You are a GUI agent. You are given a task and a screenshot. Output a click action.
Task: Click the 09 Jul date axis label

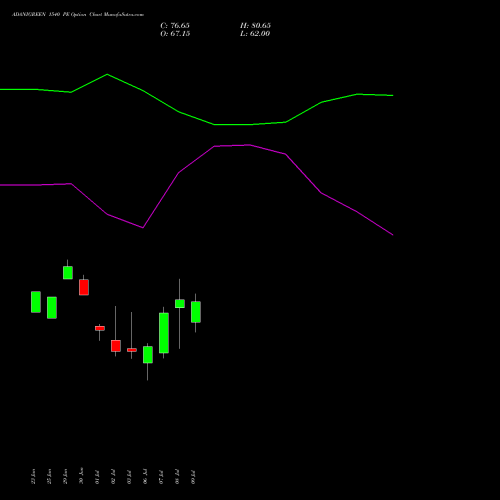pos(193,477)
